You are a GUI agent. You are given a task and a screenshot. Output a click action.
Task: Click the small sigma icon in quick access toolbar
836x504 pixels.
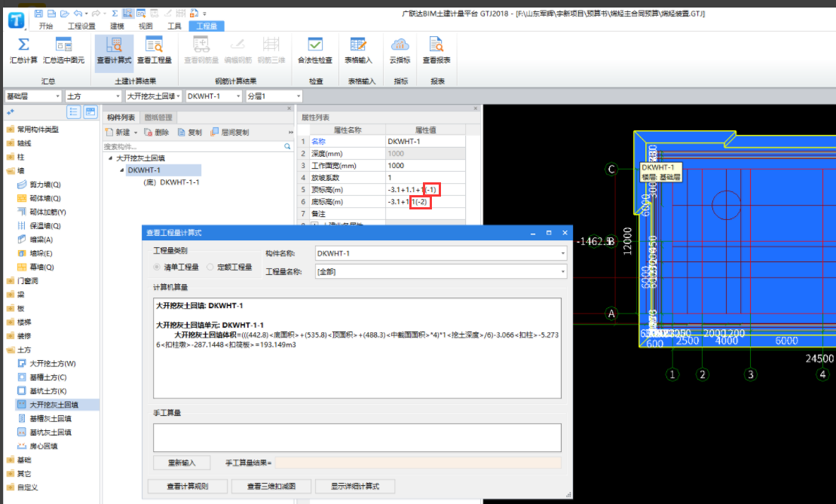[x=115, y=14]
